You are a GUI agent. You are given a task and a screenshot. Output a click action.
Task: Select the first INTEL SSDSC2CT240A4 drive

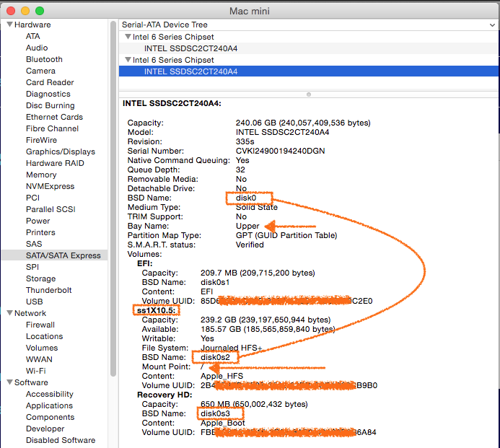click(x=190, y=48)
